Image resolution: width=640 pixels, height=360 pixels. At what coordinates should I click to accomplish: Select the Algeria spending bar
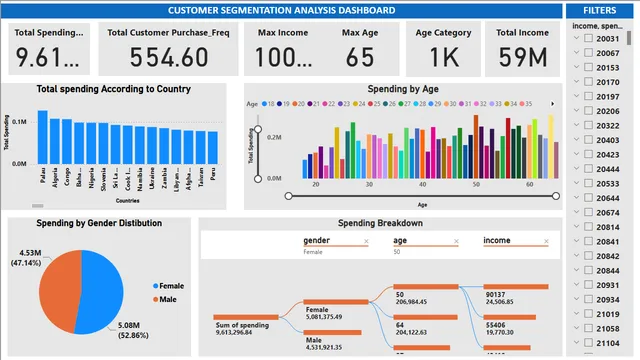55,142
